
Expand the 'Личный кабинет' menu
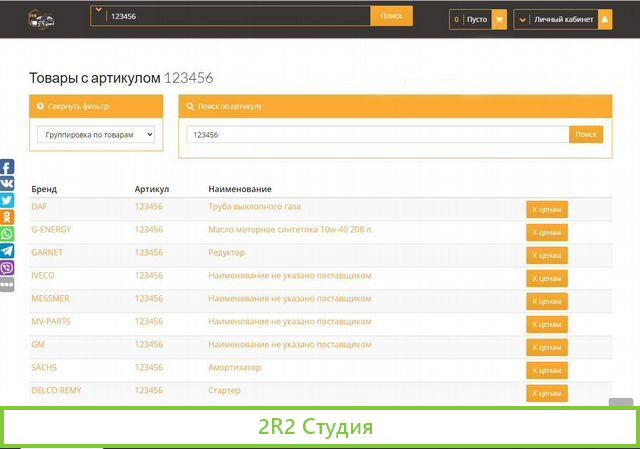(563, 19)
